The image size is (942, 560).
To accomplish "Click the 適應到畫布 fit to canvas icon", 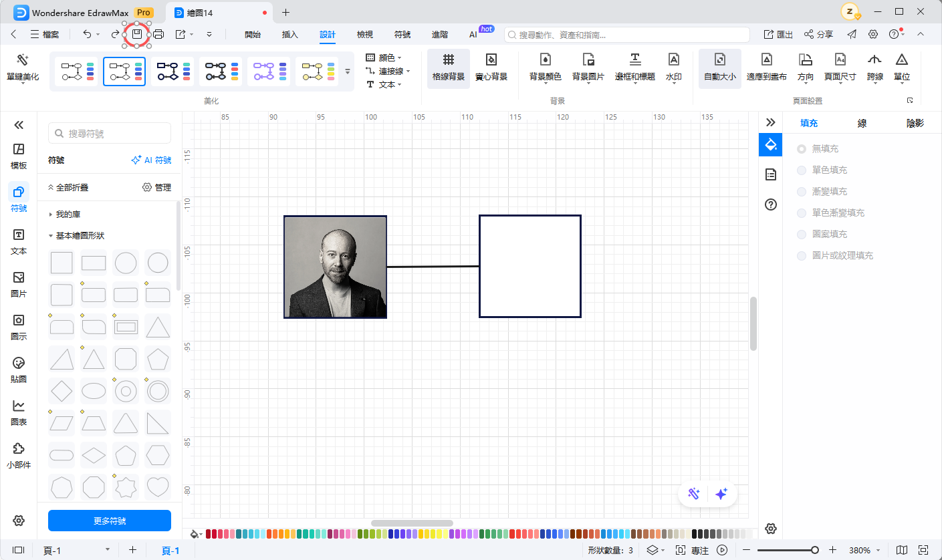I will coord(766,61).
